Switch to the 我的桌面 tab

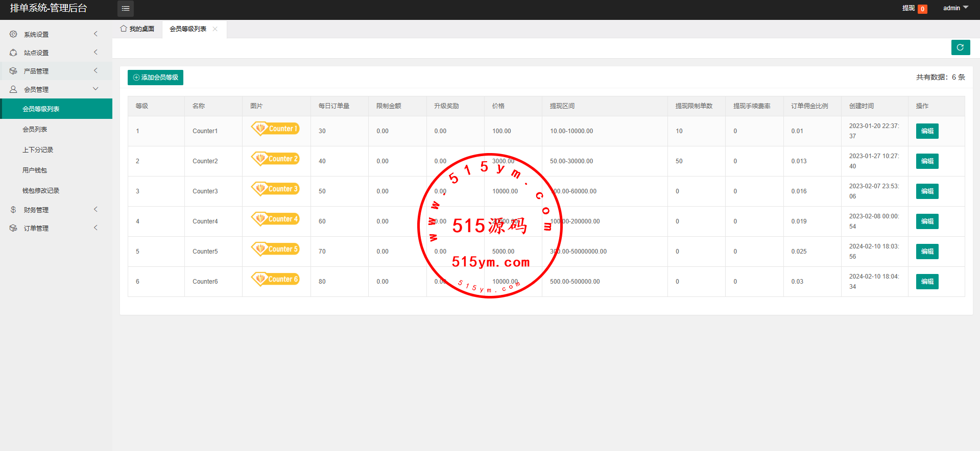(137, 29)
